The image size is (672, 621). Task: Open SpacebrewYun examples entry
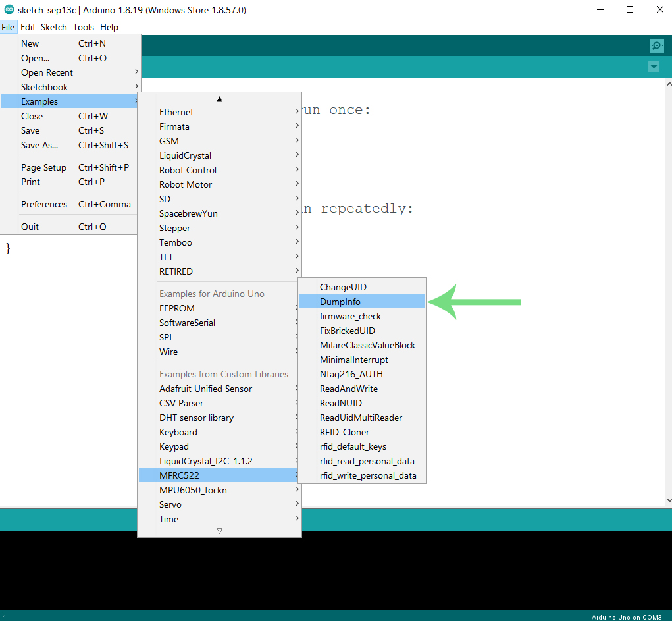(x=219, y=213)
